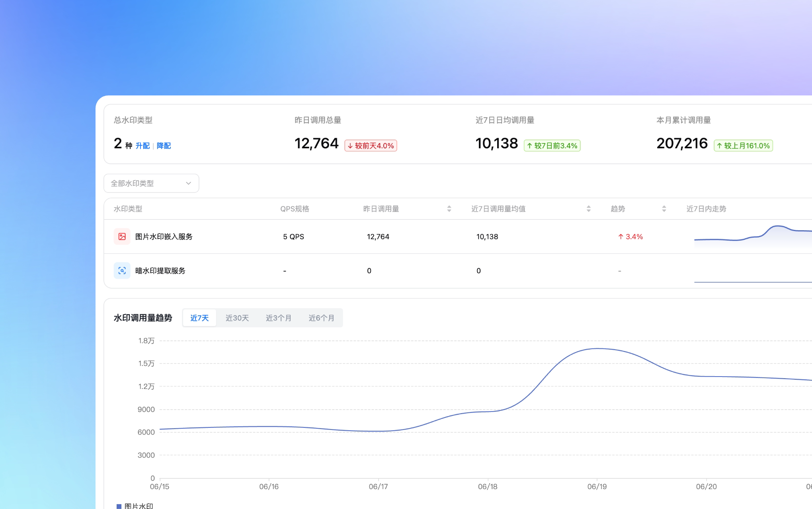
Task: Switch to the 近3个月 tab
Action: coord(279,318)
